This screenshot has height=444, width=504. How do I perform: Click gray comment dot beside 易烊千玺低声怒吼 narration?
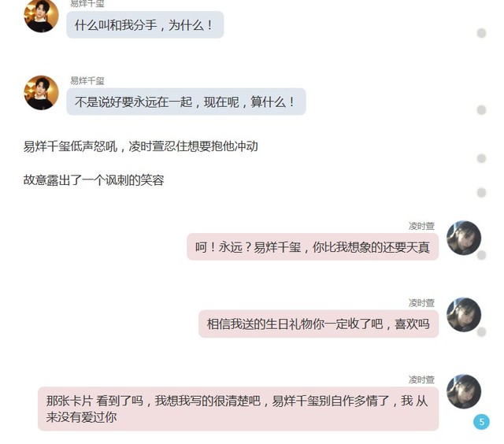pyautogui.click(x=481, y=158)
